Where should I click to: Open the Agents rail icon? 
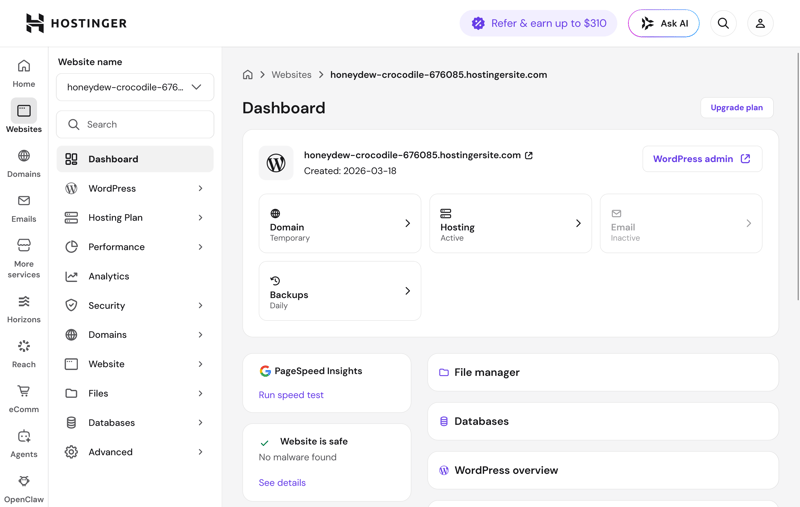coord(24,436)
